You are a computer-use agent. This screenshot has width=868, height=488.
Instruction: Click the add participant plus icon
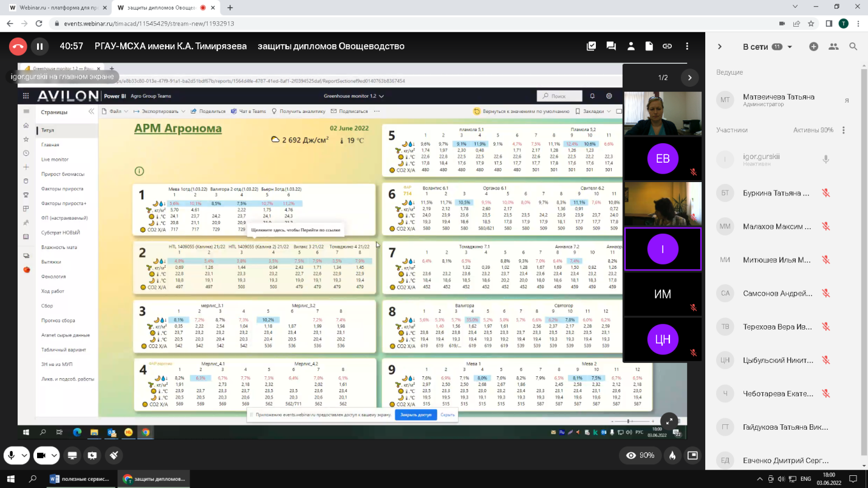[814, 47]
